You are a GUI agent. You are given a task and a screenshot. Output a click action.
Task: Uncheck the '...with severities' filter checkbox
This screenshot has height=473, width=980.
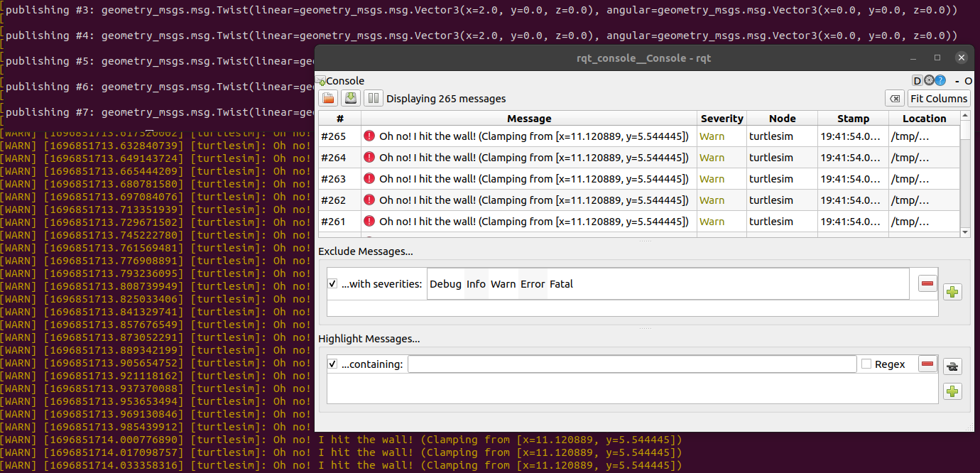[332, 284]
